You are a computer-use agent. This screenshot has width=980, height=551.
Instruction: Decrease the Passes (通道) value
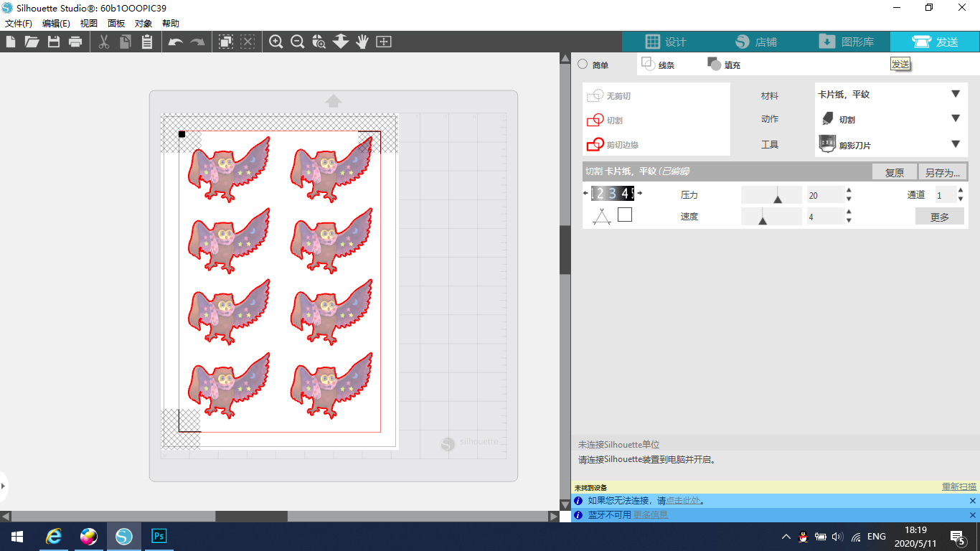[961, 199]
